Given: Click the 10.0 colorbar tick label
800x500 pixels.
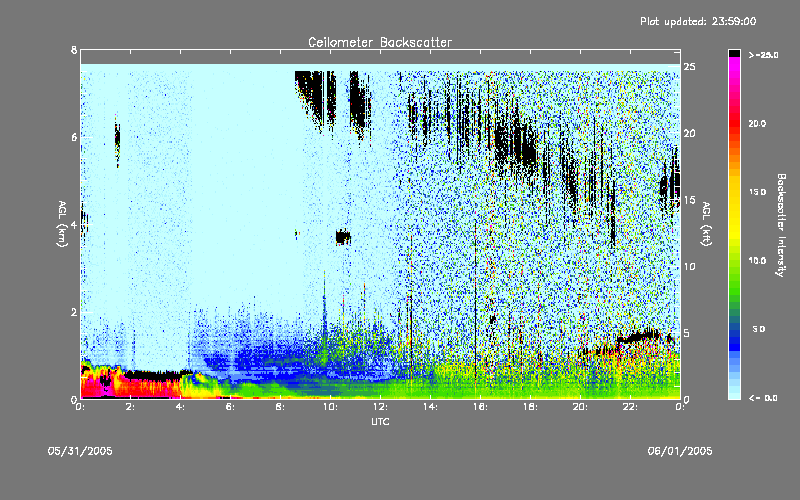Looking at the screenshot, I should (757, 261).
